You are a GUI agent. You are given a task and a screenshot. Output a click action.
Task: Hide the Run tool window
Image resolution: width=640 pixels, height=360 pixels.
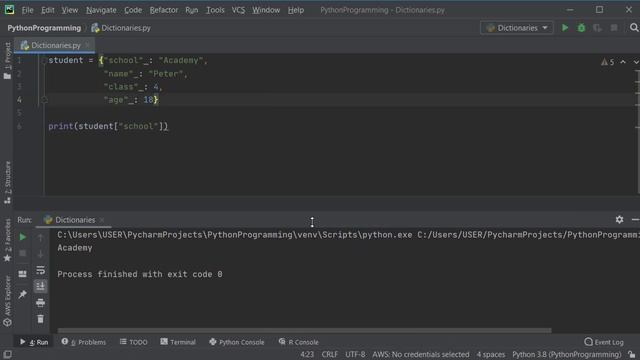pyautogui.click(x=635, y=220)
